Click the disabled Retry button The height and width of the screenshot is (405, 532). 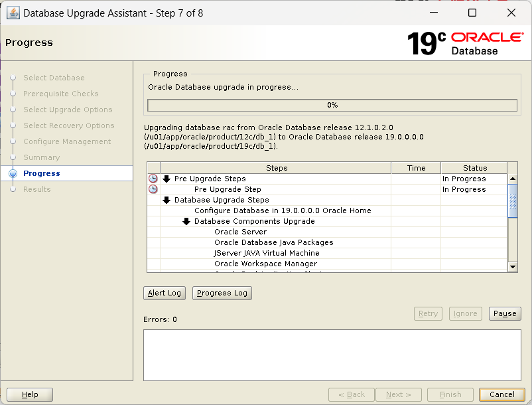(428, 313)
